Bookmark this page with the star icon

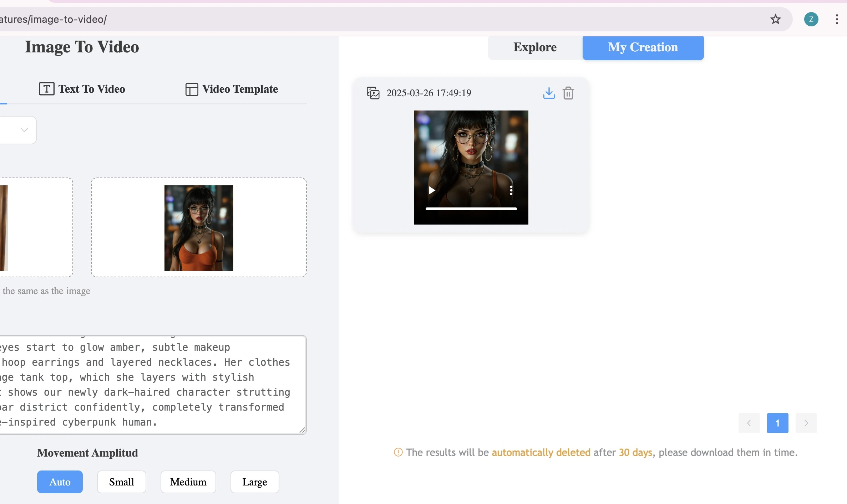(775, 19)
